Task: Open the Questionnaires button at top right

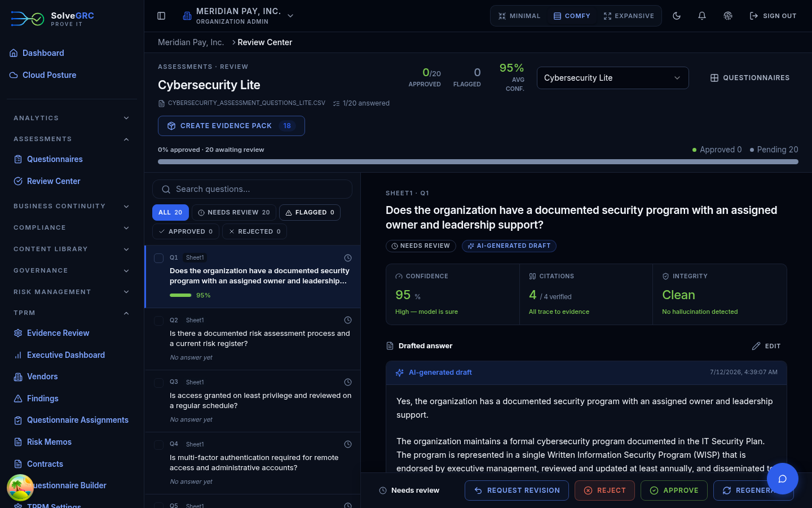Action: [749, 78]
